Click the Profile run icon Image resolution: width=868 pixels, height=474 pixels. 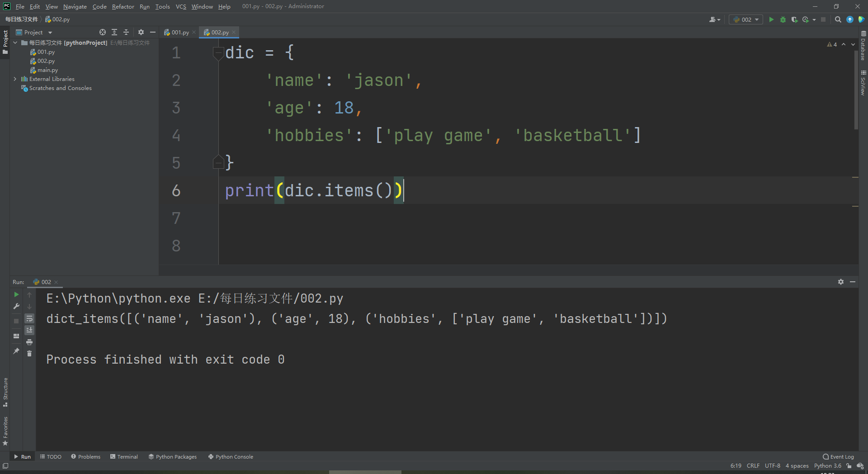click(806, 19)
